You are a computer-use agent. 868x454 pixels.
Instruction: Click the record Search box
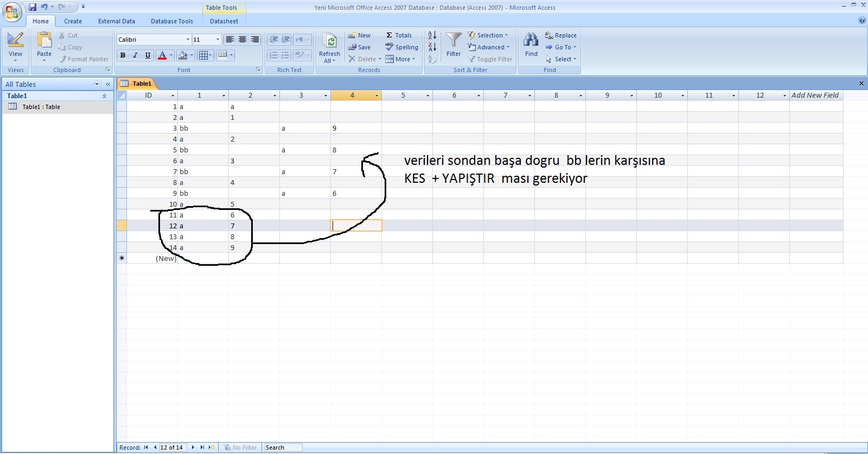pos(283,447)
